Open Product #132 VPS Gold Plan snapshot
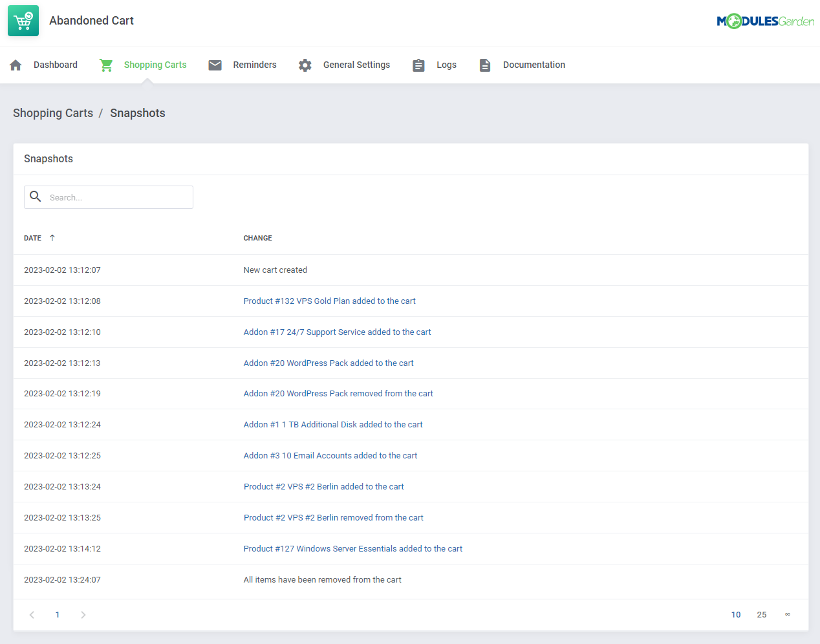Screen dimensions: 820x644 [x=329, y=301]
